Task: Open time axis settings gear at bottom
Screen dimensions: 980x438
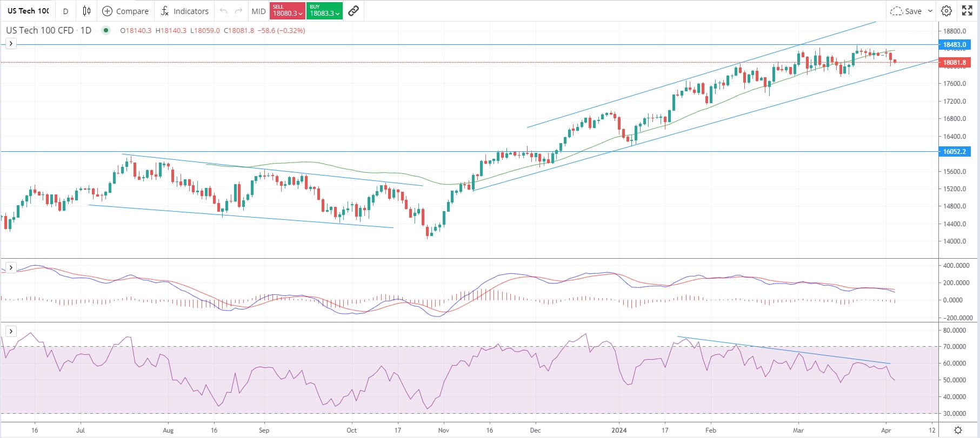Action: (958, 430)
